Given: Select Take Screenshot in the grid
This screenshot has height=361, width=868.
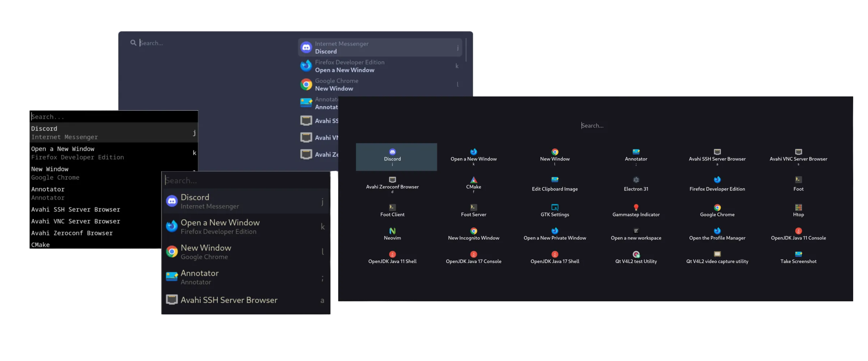Looking at the screenshot, I should (x=798, y=257).
